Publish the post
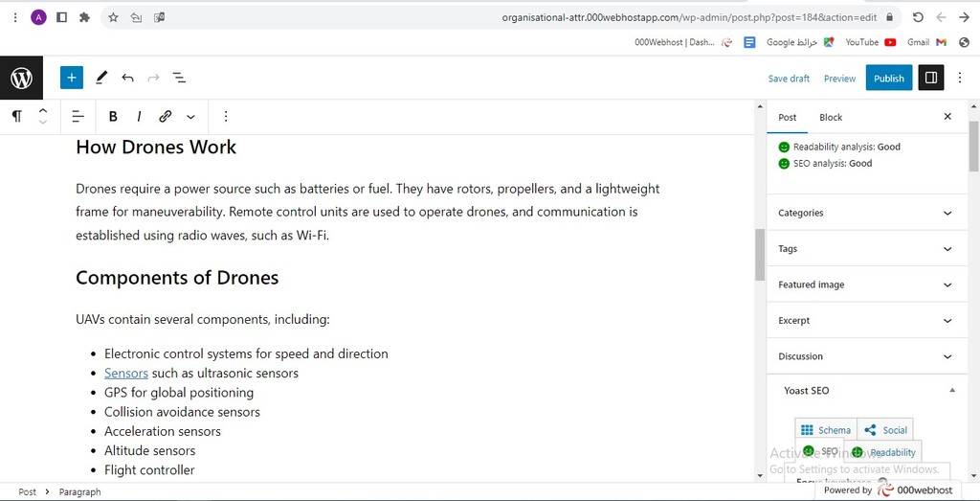This screenshot has width=980, height=501. coord(889,79)
